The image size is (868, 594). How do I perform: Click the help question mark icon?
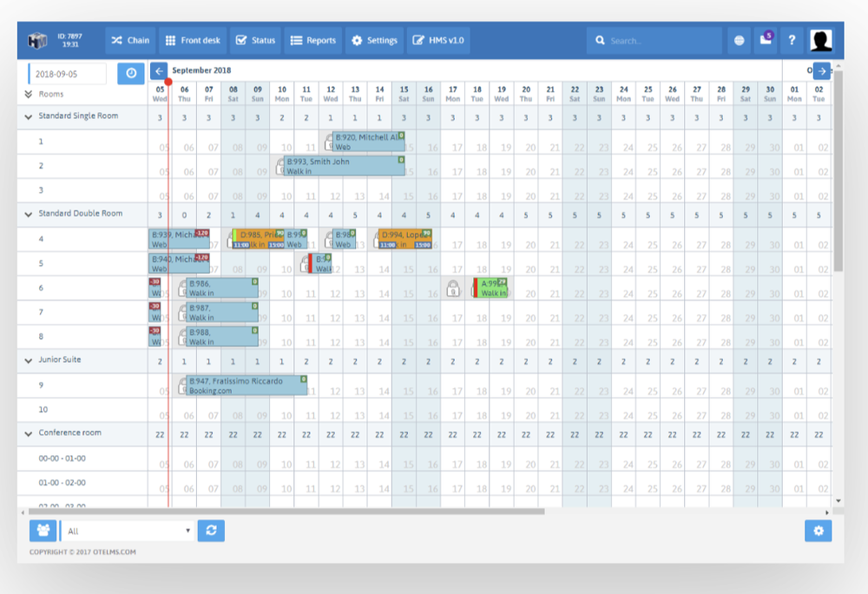(792, 41)
